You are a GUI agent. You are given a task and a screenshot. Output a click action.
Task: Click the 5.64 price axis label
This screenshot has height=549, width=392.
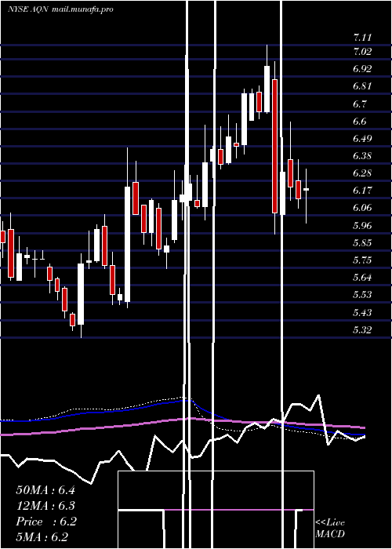click(362, 278)
